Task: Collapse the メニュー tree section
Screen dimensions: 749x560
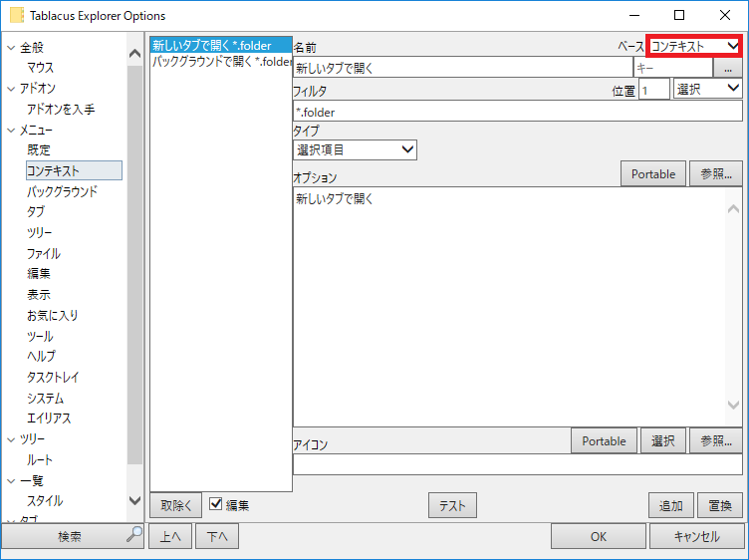Action: (12, 130)
